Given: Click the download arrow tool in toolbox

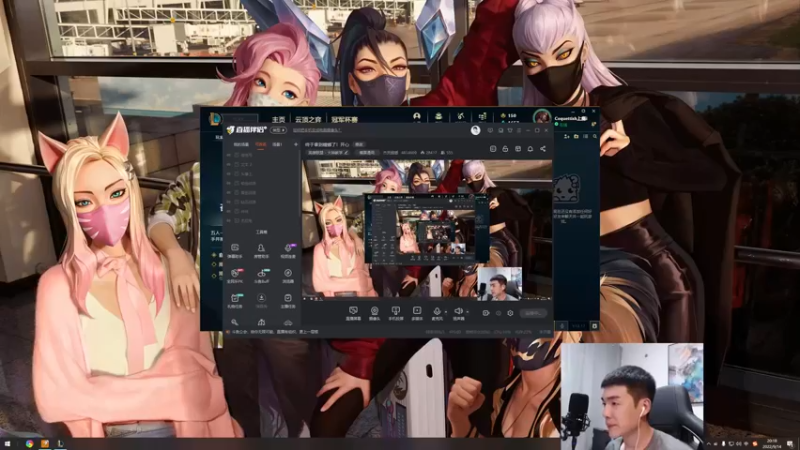Looking at the screenshot, I should 261,300.
